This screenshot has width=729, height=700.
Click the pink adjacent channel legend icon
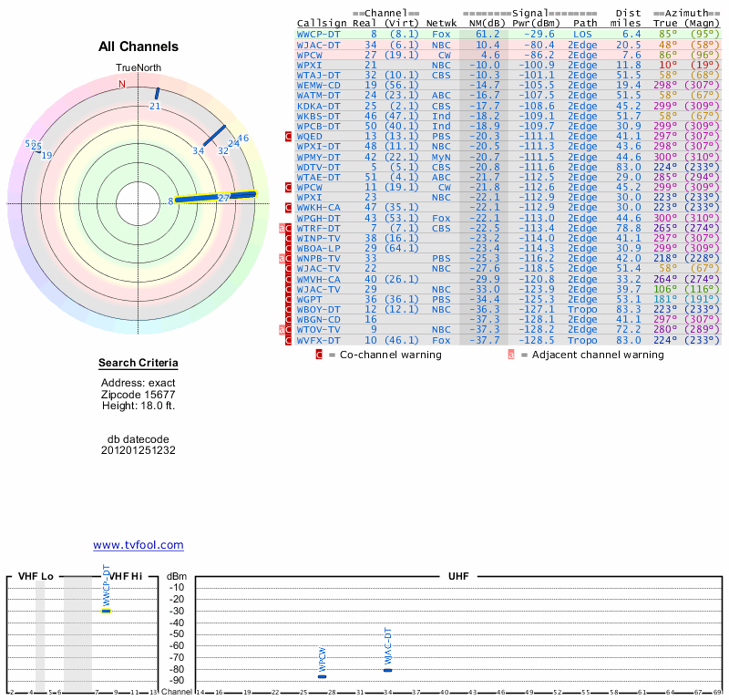512,355
